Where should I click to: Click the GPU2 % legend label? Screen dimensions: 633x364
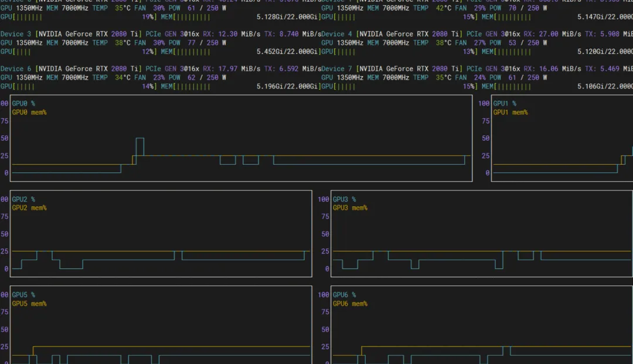[x=23, y=199]
